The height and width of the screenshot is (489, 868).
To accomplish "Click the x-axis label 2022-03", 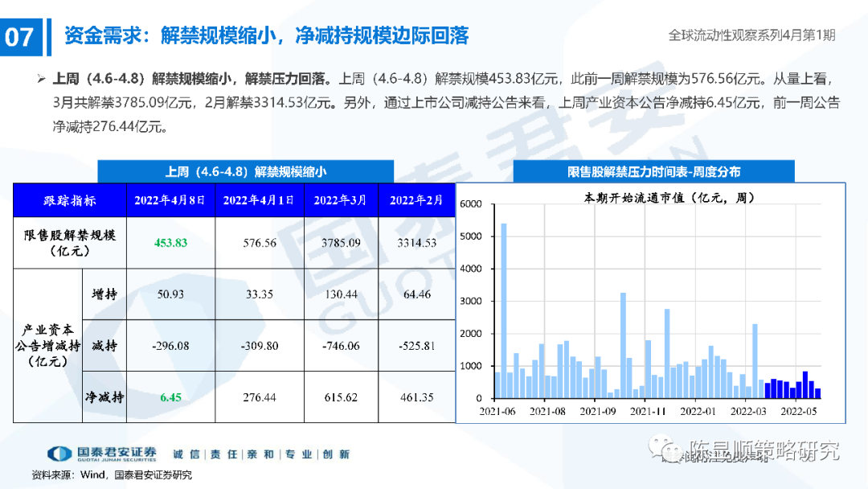I will tap(748, 412).
